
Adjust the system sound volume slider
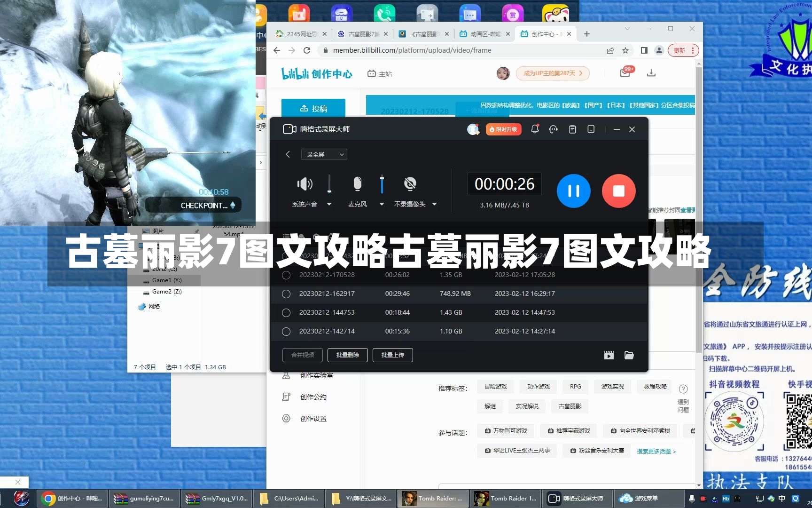pyautogui.click(x=329, y=184)
